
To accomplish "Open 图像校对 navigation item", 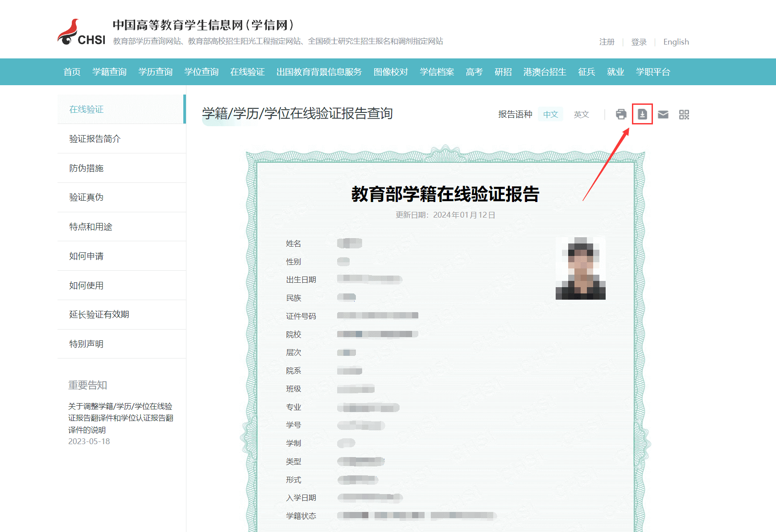I will point(391,72).
